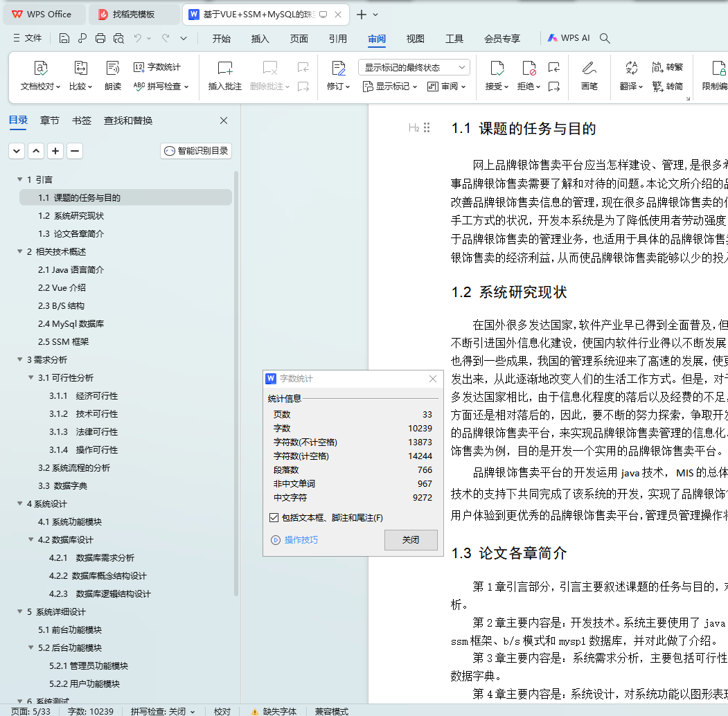728x716 pixels.
Task: Collapse the 5.2 后台功能模块 outline node
Action: click(30, 647)
